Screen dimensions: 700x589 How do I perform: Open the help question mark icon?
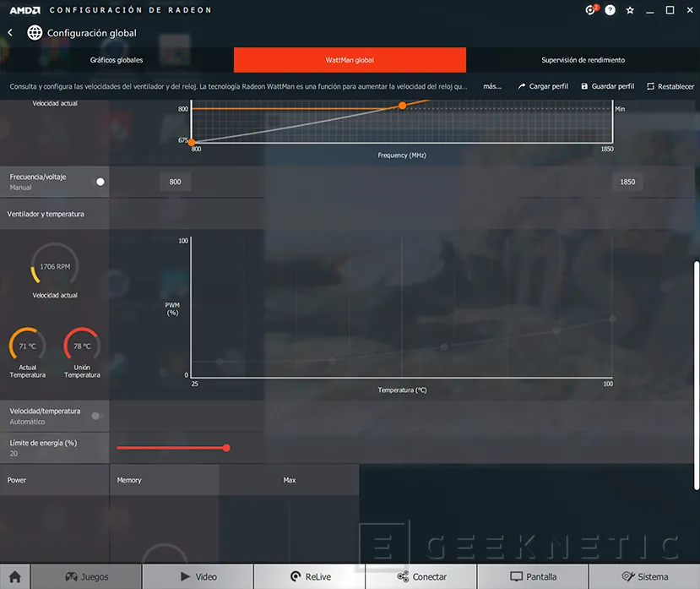click(610, 10)
